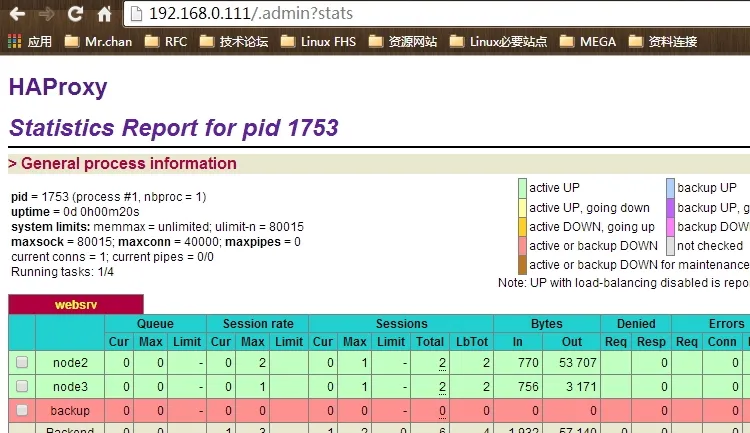
Task: Open the Apps grid icon in bookmarks bar
Action: [x=14, y=42]
